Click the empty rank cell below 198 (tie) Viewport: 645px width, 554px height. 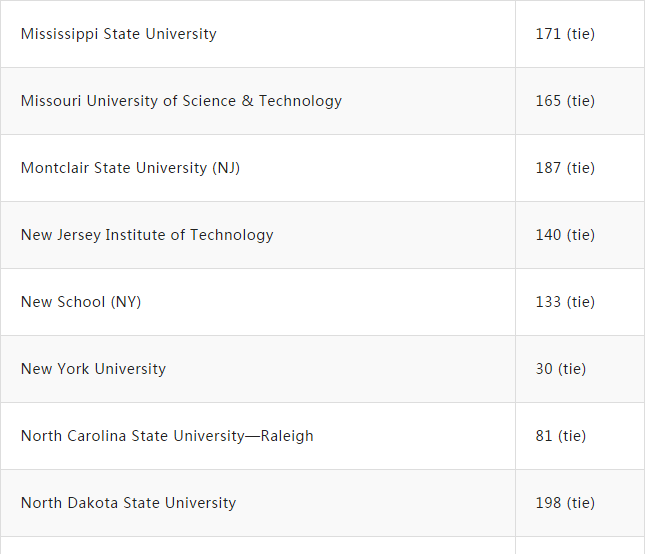click(580, 546)
